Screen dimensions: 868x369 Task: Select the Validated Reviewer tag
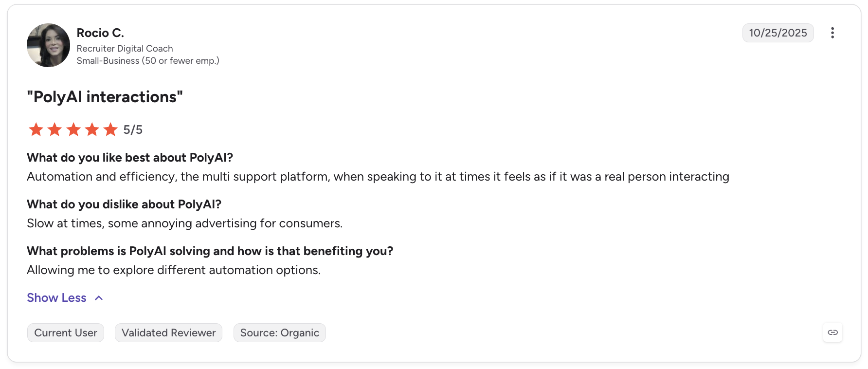click(x=168, y=332)
